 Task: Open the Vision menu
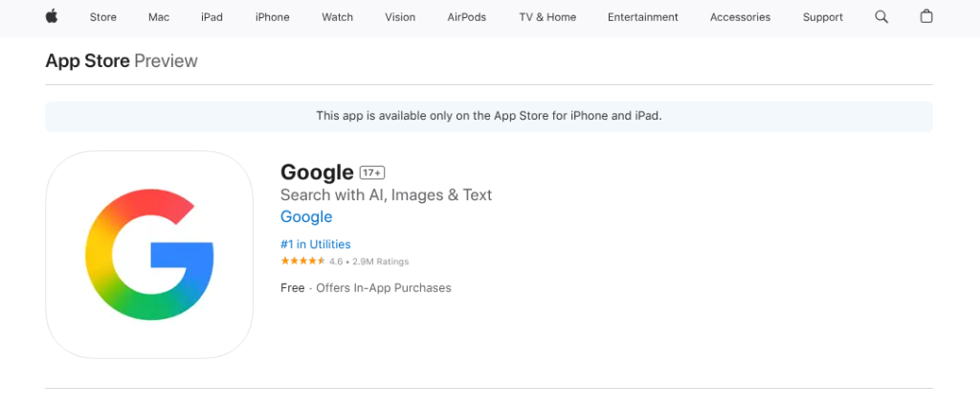(x=400, y=17)
